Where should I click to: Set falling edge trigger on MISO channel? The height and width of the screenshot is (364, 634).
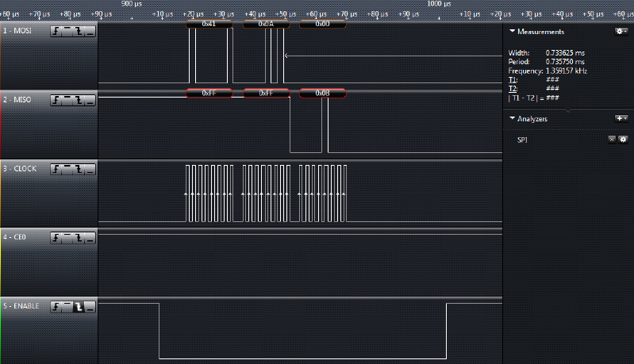pos(79,100)
